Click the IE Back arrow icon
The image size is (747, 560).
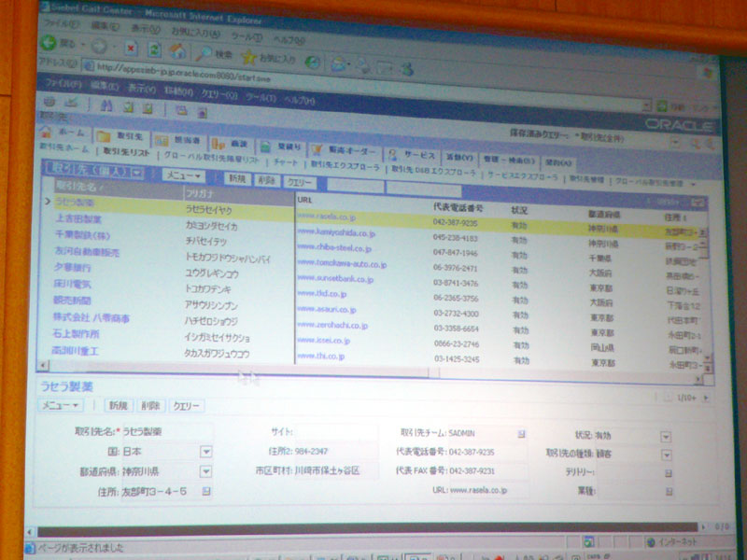(49, 42)
